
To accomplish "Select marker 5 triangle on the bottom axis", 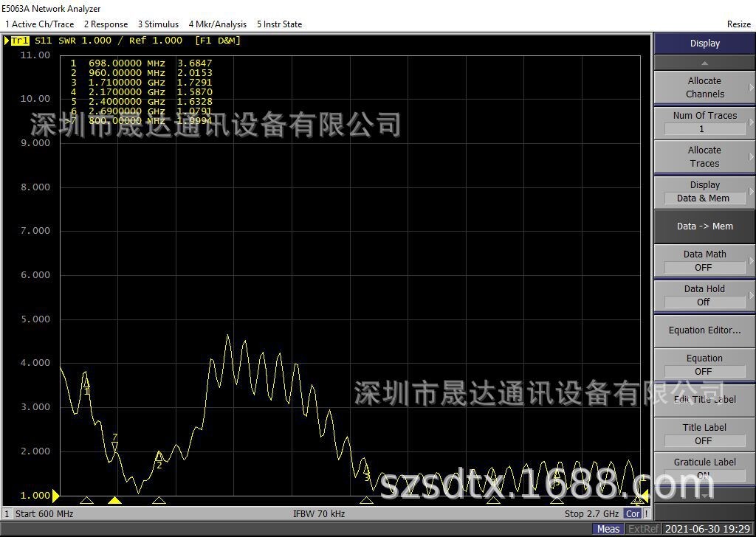I will [x=557, y=500].
